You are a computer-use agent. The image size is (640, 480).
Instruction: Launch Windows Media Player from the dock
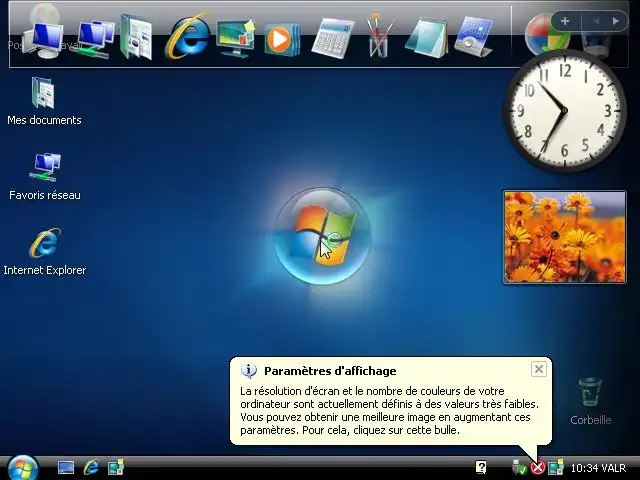click(x=282, y=39)
